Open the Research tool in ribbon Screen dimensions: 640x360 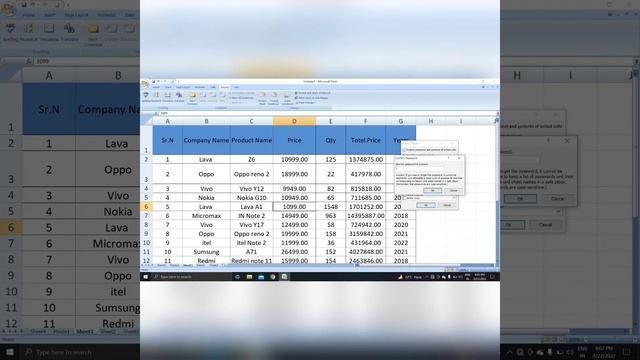[156, 97]
